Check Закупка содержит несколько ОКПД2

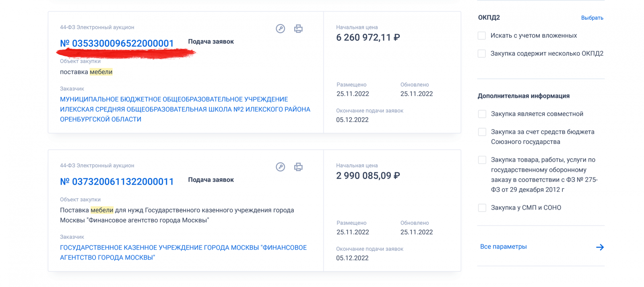tap(482, 53)
